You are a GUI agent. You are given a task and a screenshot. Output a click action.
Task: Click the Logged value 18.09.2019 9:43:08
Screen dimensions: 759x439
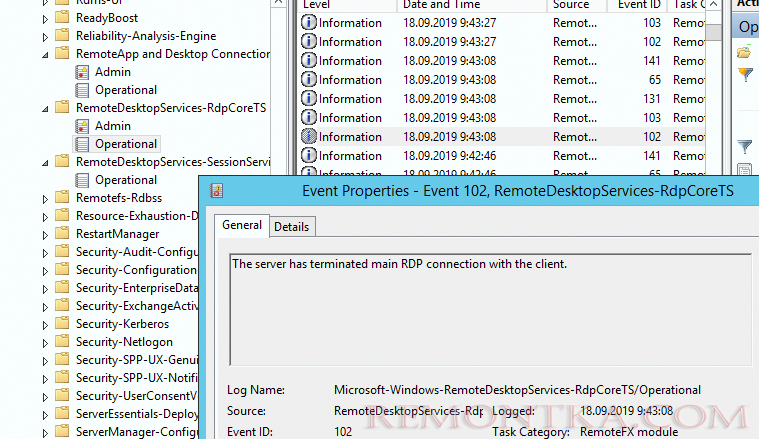[626, 411]
